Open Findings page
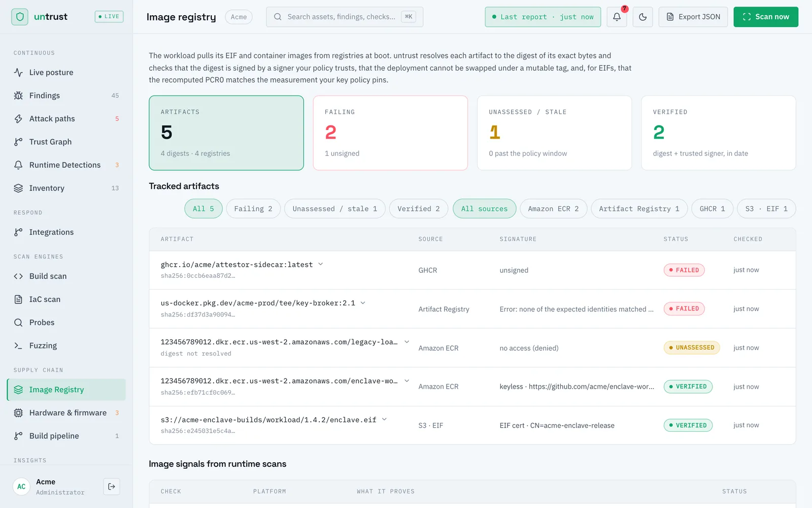The width and height of the screenshot is (812, 508). click(x=66, y=96)
